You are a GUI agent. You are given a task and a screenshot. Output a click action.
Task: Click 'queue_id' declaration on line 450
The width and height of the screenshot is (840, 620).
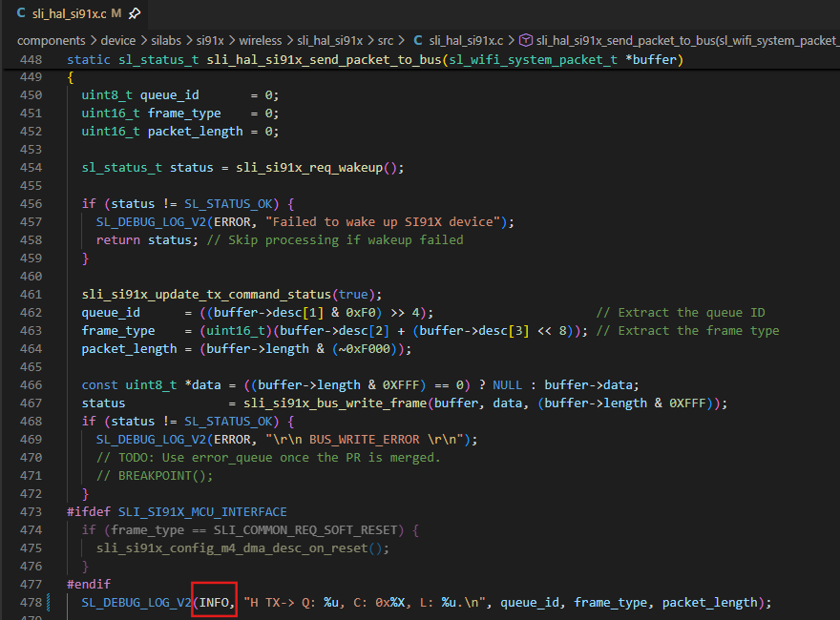[169, 94]
